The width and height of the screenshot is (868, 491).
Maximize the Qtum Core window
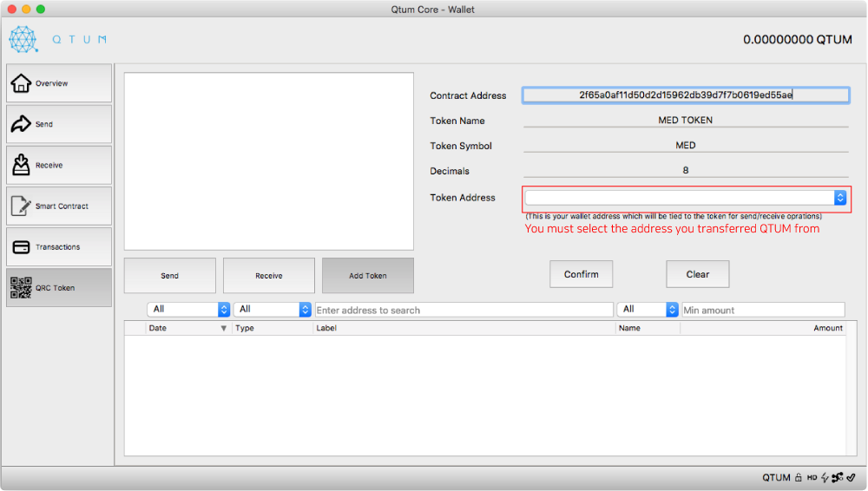[41, 10]
